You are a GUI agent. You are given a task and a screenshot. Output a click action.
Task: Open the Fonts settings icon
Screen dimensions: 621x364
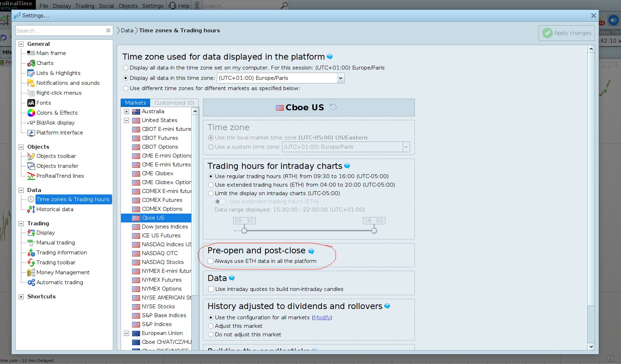[x=31, y=103]
